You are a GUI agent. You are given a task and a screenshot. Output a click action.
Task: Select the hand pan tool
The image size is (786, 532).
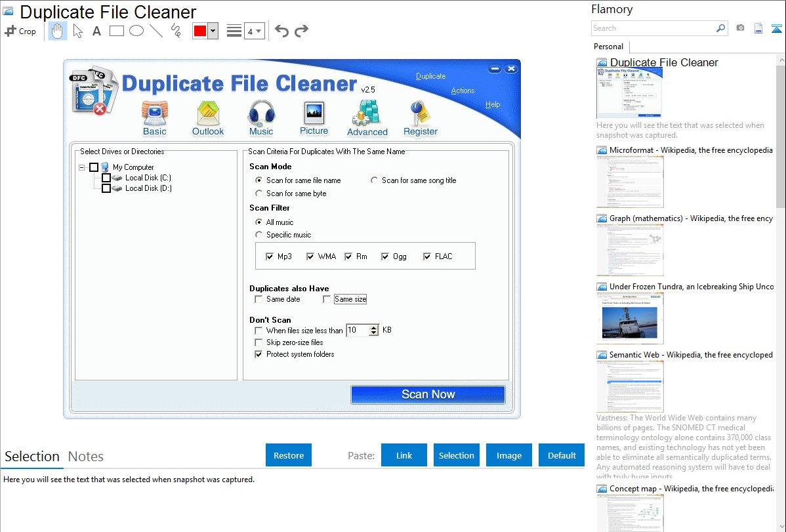pyautogui.click(x=58, y=31)
